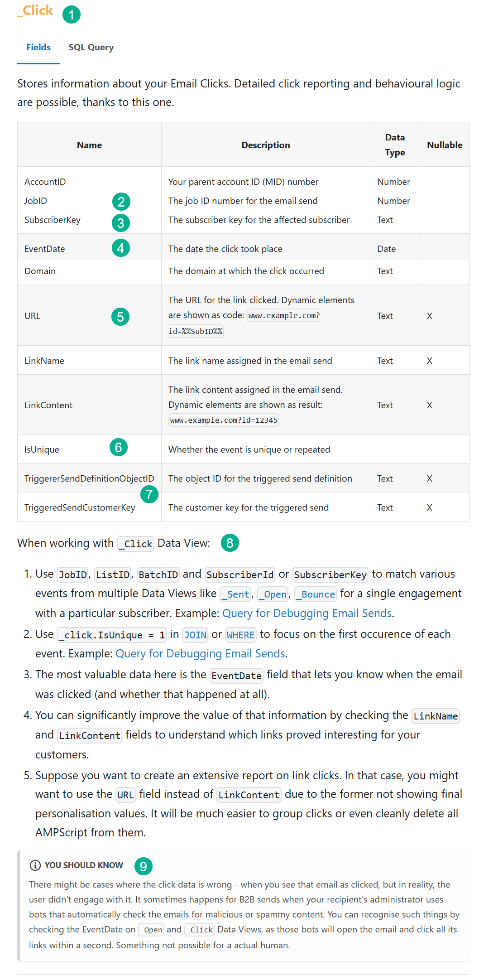Click the Name column header
The width and height of the screenshot is (498, 980).
pos(89,145)
